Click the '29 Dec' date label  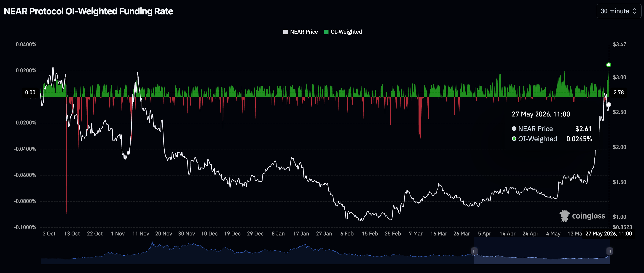point(255,233)
